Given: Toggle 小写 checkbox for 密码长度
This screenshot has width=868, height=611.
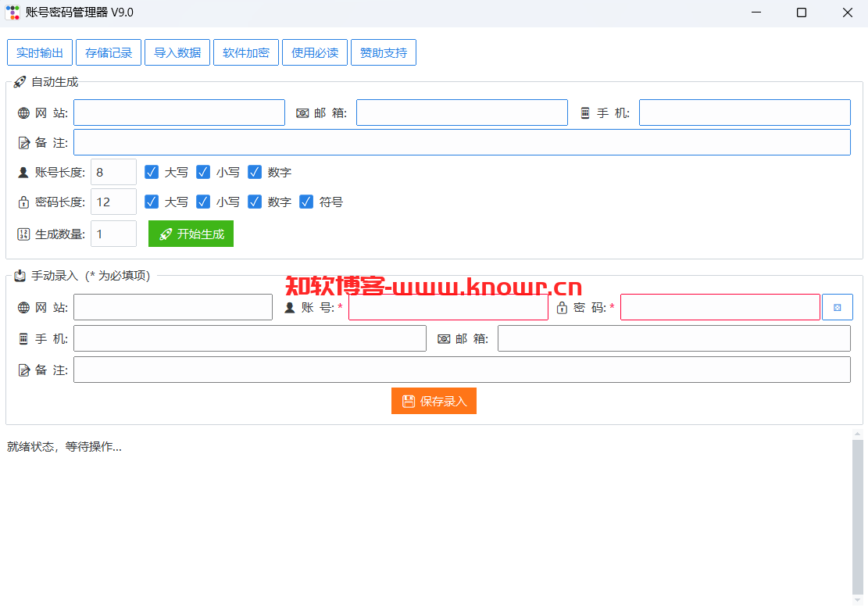Looking at the screenshot, I should [x=203, y=202].
